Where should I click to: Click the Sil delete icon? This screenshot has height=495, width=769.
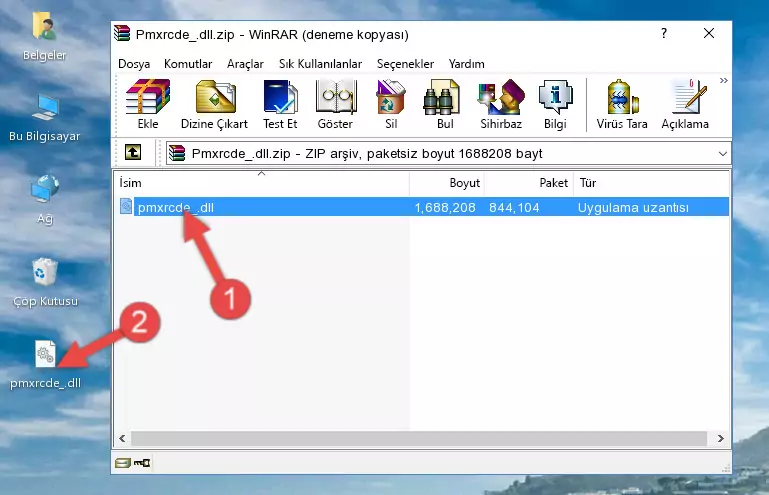tap(391, 104)
